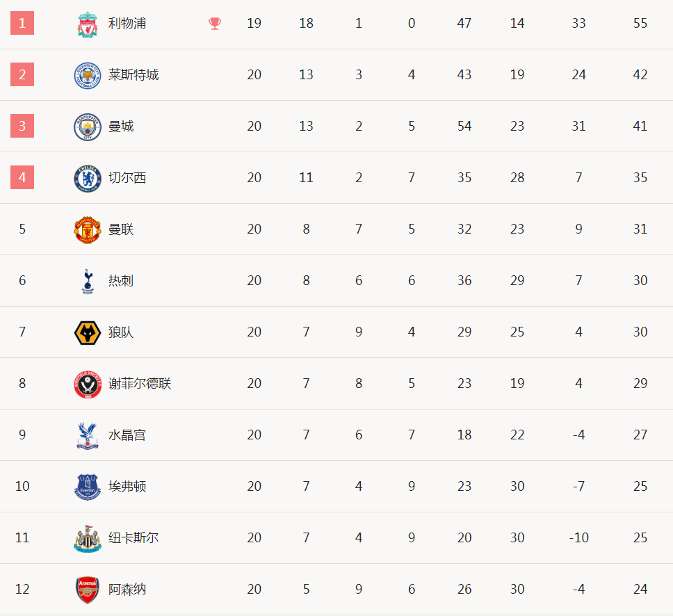This screenshot has height=616, width=673.
Task: Click the Wolves club crest
Action: [88, 333]
